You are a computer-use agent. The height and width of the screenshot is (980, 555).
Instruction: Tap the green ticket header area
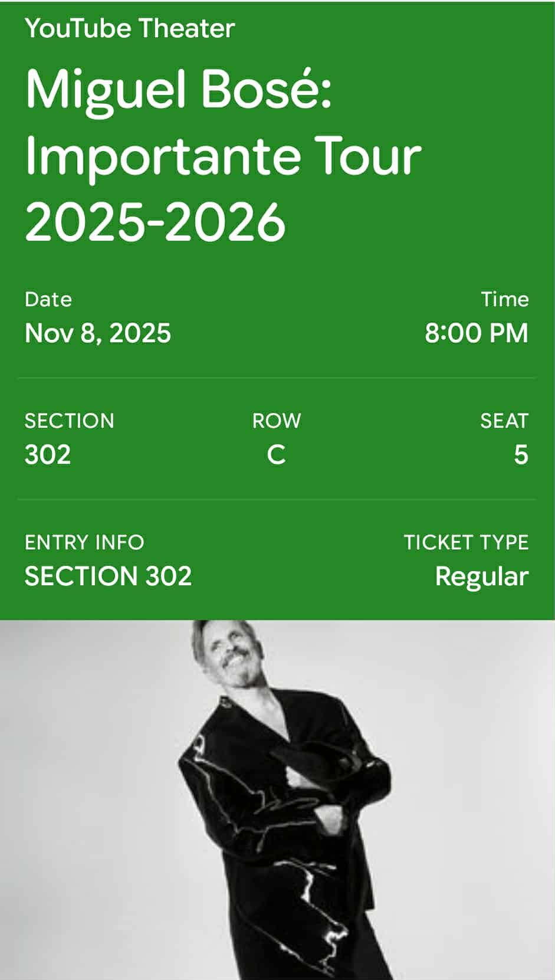pyautogui.click(x=277, y=310)
